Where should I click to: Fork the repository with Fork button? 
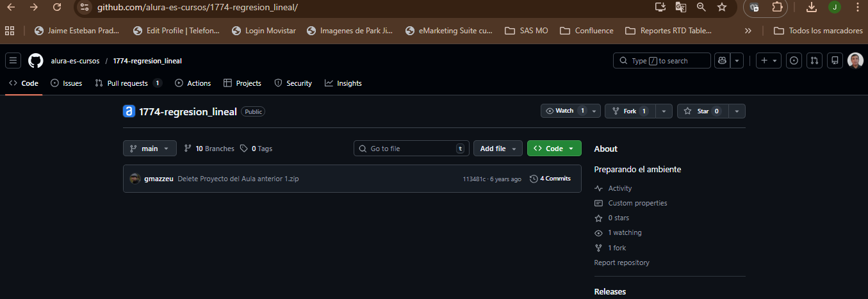(630, 111)
